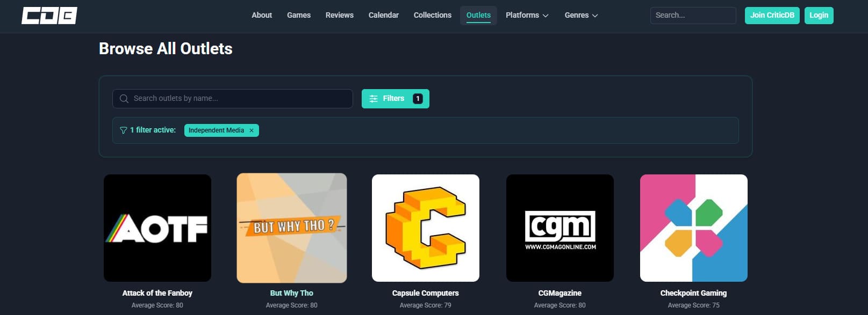Open the Filters panel
The width and height of the screenshot is (868, 315).
pyautogui.click(x=395, y=99)
